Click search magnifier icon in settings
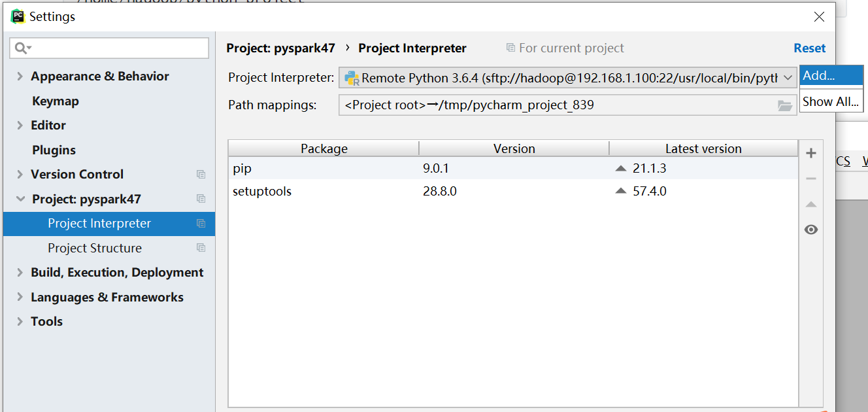The width and height of the screenshot is (868, 412). pyautogui.click(x=22, y=48)
